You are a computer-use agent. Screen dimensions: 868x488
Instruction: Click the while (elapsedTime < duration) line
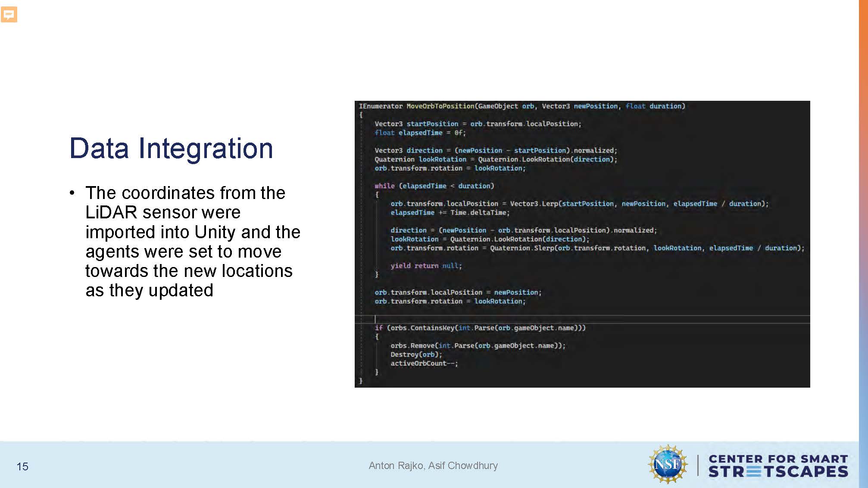434,186
